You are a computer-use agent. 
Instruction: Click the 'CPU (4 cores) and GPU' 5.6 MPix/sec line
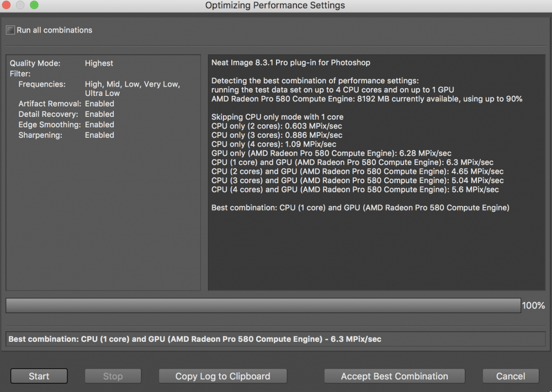[x=355, y=190]
